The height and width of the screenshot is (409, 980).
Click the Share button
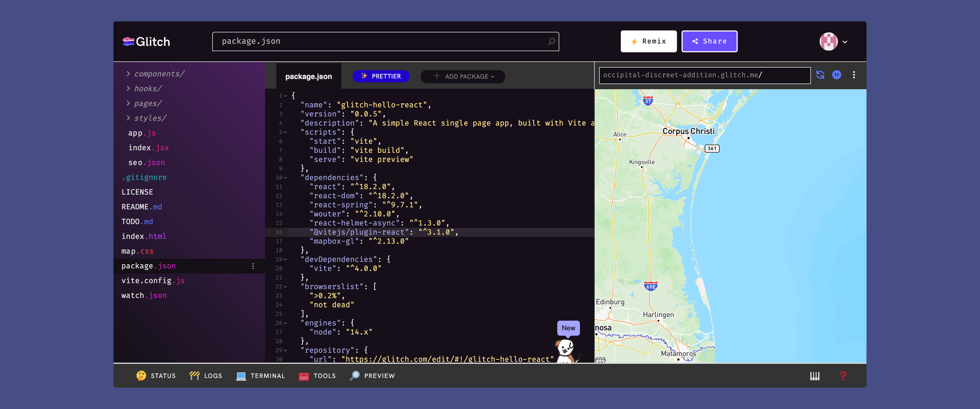709,42
